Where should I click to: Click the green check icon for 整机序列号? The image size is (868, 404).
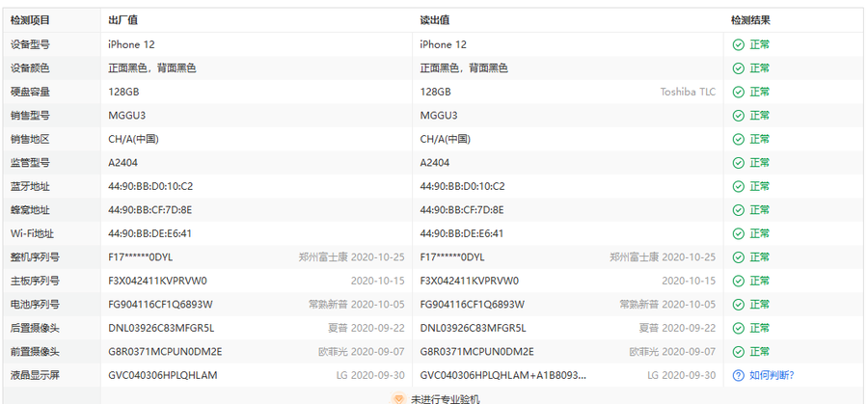coord(738,257)
